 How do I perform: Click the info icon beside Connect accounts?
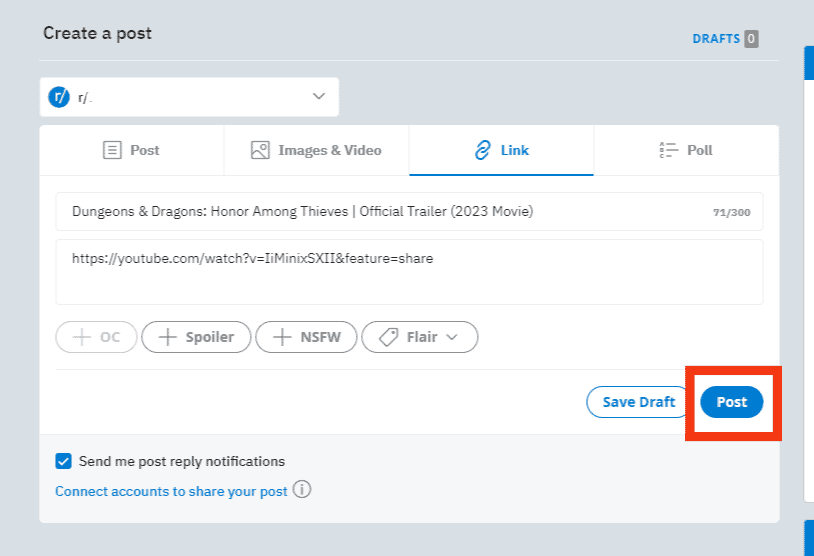(x=302, y=490)
